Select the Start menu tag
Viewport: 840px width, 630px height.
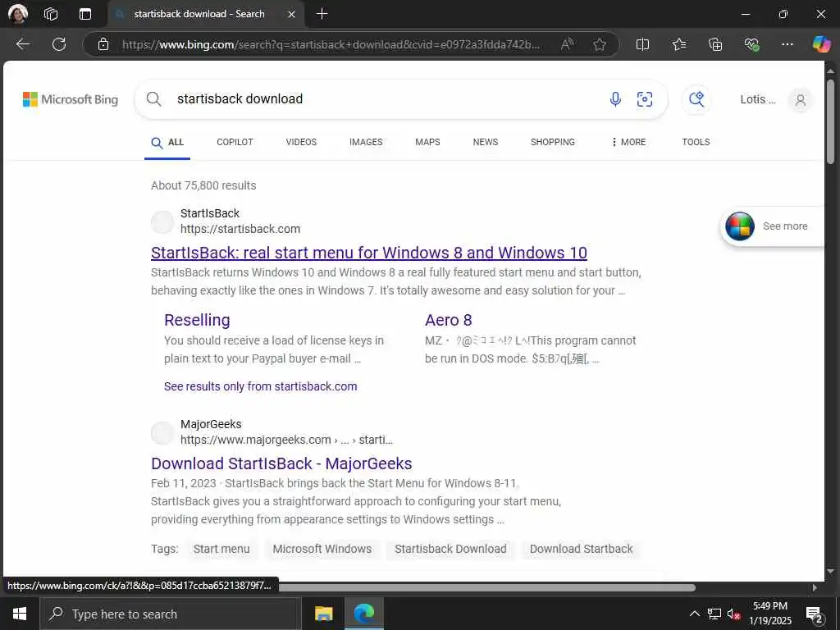point(221,549)
